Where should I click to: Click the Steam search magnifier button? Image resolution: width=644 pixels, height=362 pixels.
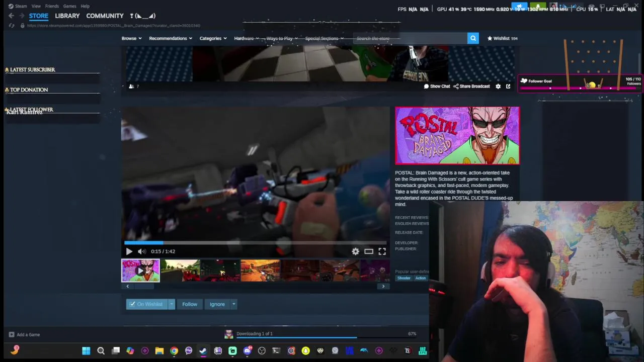(473, 38)
